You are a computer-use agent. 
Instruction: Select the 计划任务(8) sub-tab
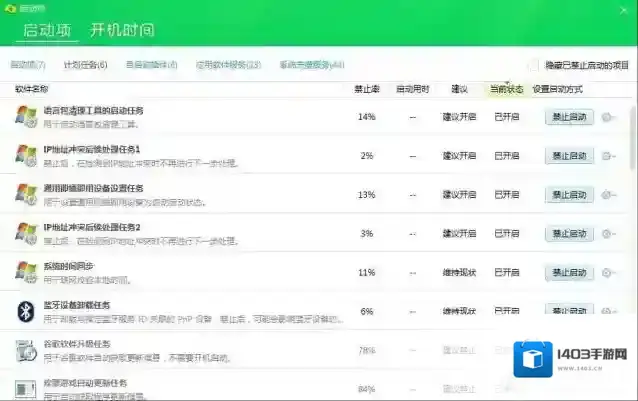[x=87, y=65]
